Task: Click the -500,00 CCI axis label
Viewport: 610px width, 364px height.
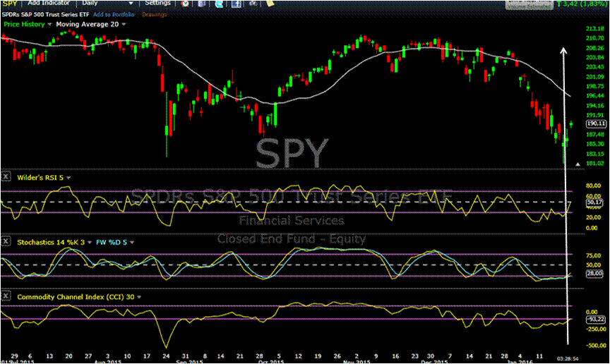Action: tap(596, 346)
